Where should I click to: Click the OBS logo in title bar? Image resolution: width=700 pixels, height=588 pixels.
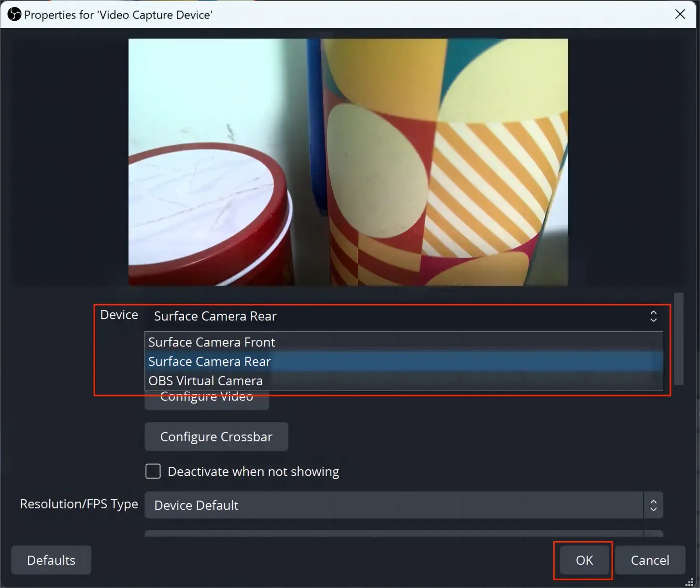click(x=14, y=14)
